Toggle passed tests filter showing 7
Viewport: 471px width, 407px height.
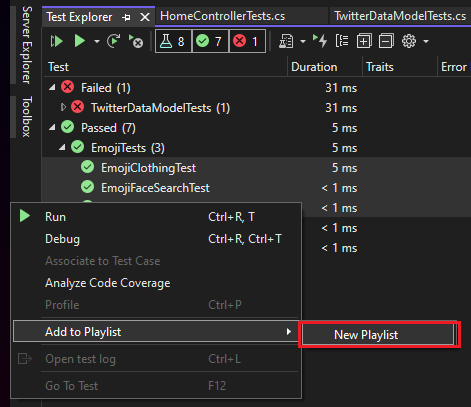click(211, 41)
